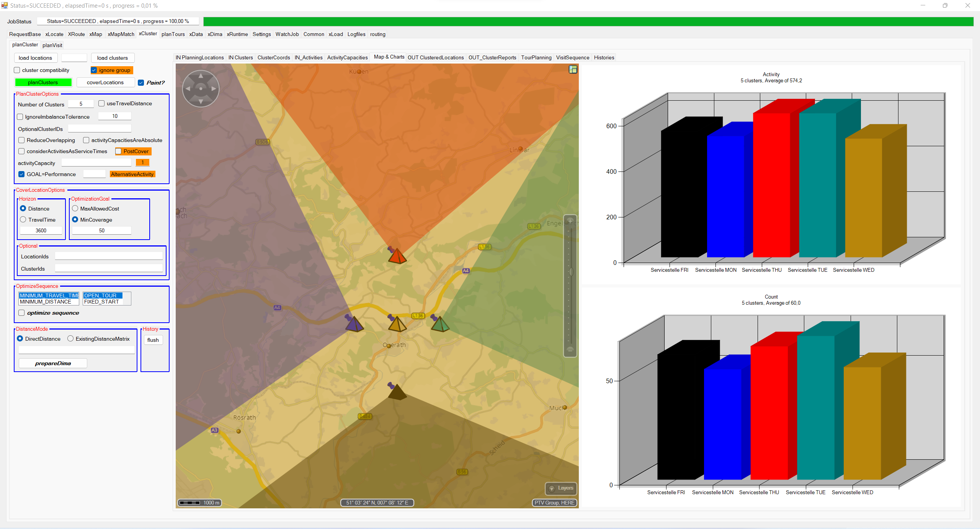
Task: Click the dark brown pyramid cluster marker
Action: point(397,392)
